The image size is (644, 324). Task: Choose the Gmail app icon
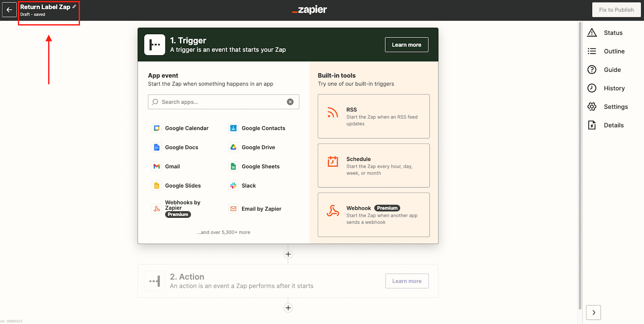157,166
